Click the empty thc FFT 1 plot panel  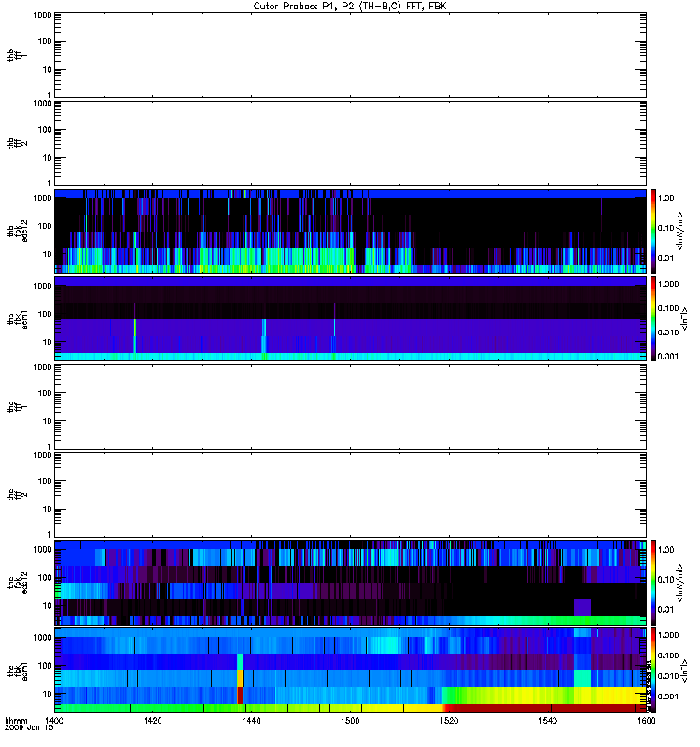(x=350, y=407)
